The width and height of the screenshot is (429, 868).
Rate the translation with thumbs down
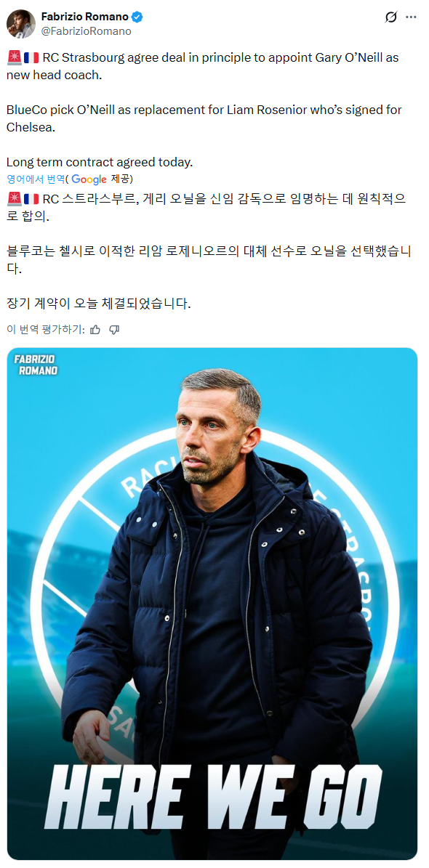point(114,329)
